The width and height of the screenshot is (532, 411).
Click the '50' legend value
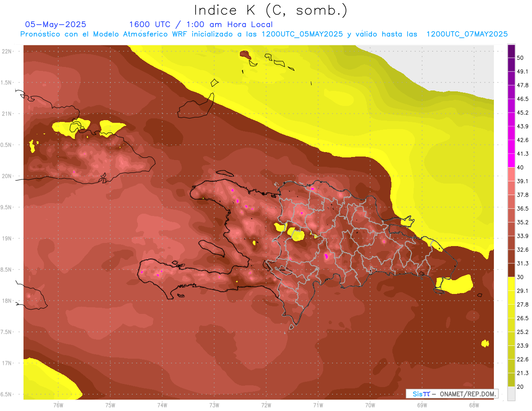520,58
